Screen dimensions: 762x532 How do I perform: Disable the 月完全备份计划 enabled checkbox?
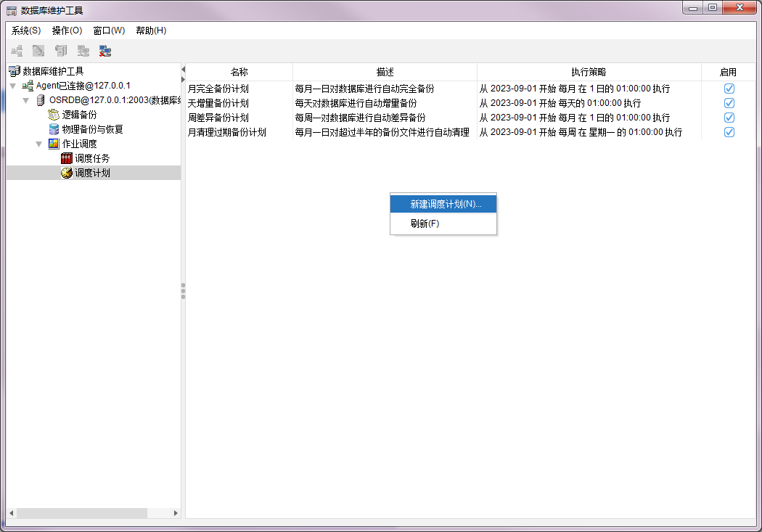729,89
